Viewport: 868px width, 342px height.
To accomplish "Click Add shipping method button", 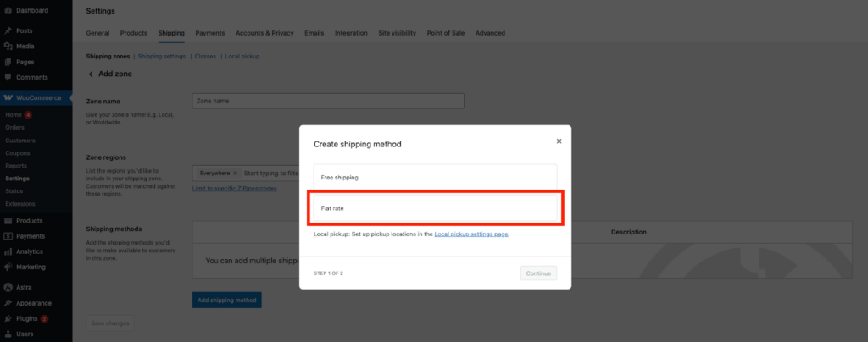I will 227,300.
